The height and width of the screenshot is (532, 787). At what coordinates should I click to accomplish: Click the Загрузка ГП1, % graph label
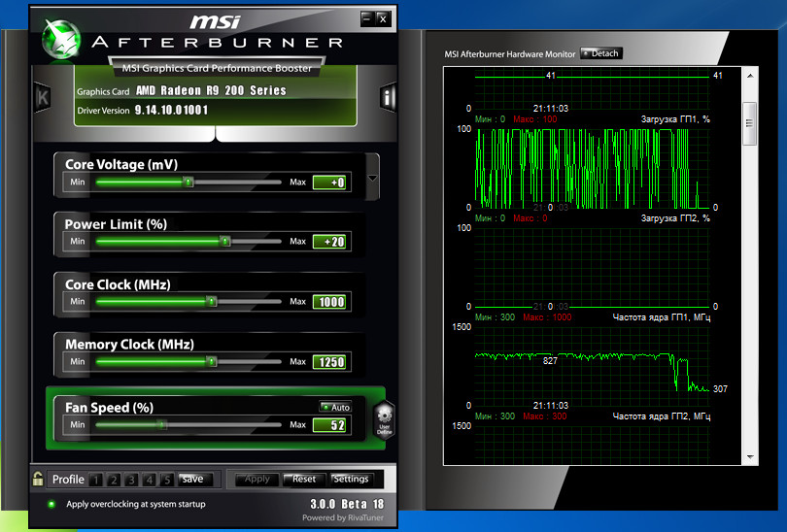coord(675,119)
